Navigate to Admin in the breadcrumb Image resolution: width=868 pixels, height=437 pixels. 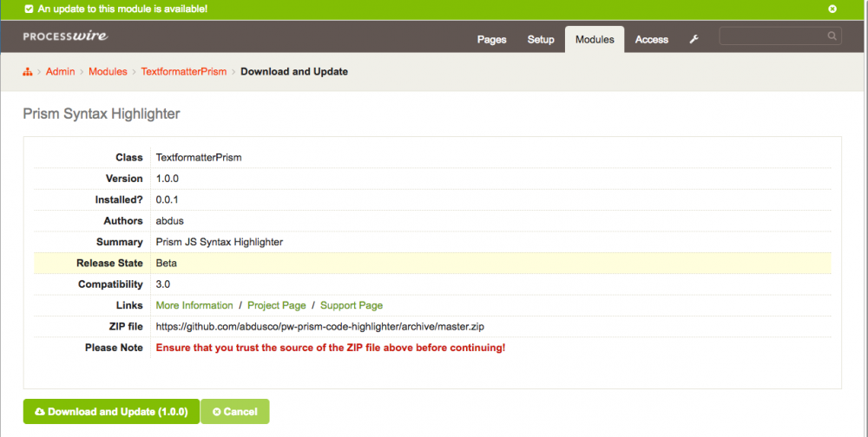(60, 72)
